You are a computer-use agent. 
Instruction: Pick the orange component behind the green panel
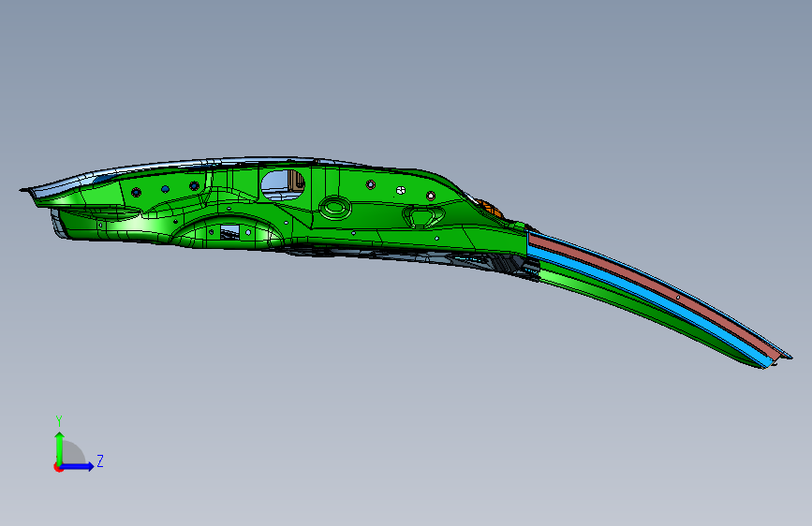pos(490,208)
